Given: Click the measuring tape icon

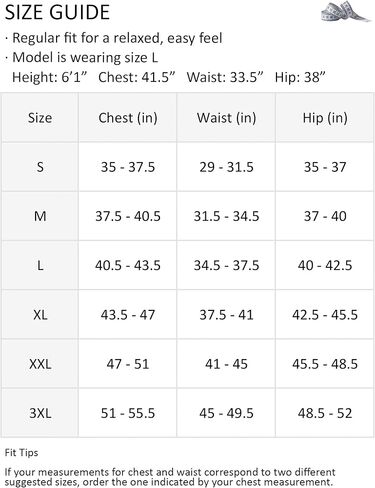Looking at the screenshot, I should [x=346, y=12].
